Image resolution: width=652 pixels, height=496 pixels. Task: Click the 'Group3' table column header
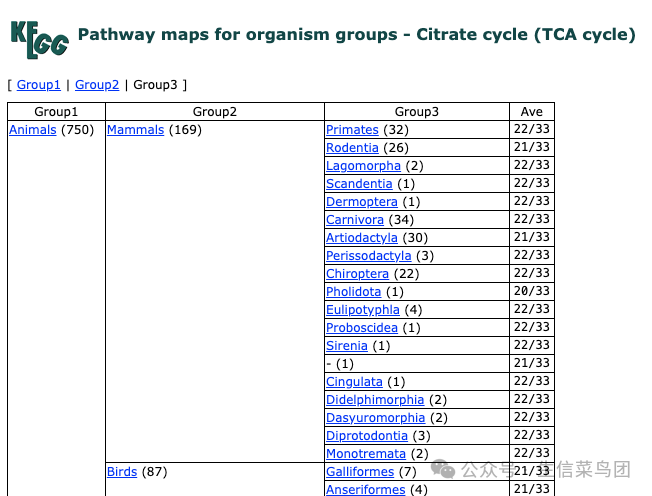pyautogui.click(x=417, y=111)
